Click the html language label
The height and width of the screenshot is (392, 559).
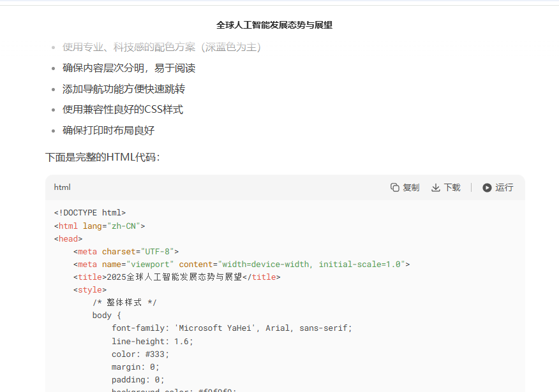click(63, 187)
